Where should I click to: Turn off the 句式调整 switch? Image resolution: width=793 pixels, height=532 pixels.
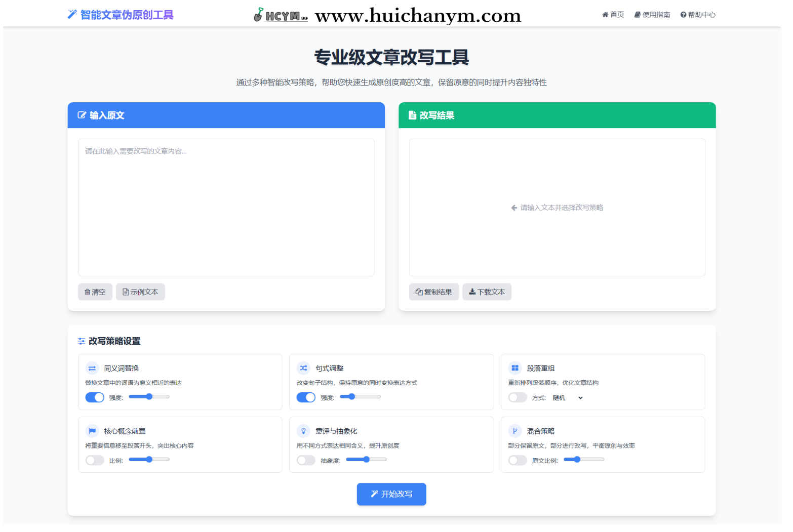click(x=306, y=397)
